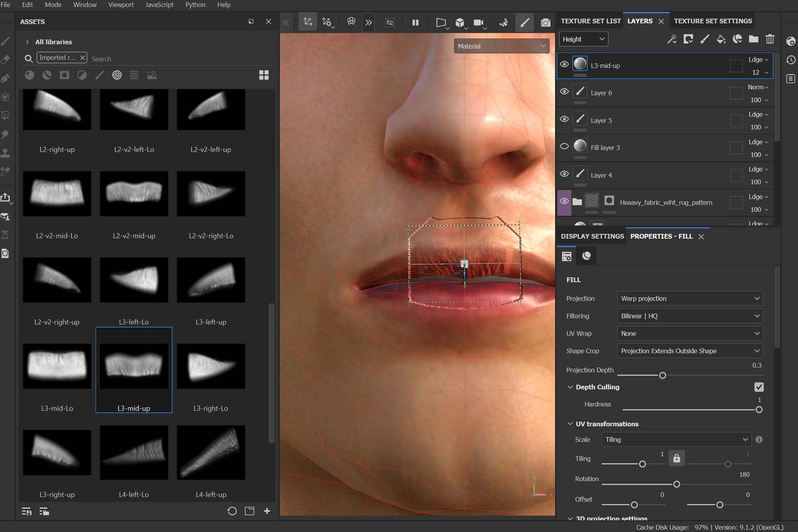Select the Paint brush tool from the top toolbar
Image resolution: width=798 pixels, height=532 pixels.
click(x=524, y=22)
